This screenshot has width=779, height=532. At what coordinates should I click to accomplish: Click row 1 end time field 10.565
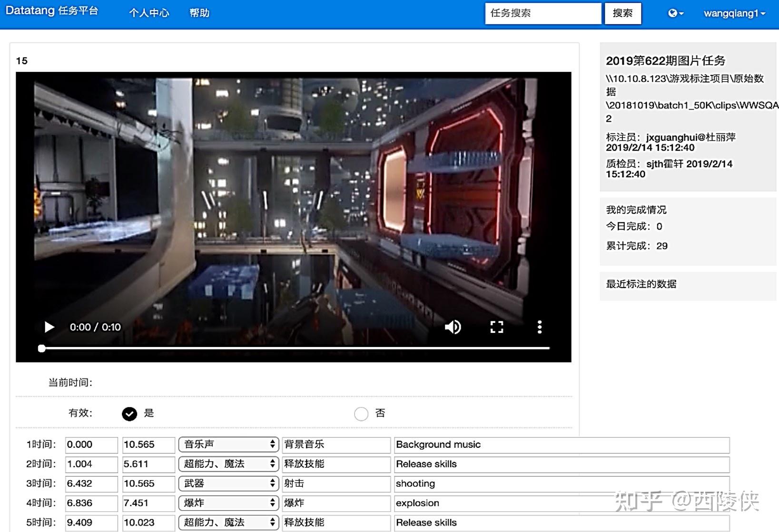coord(148,445)
